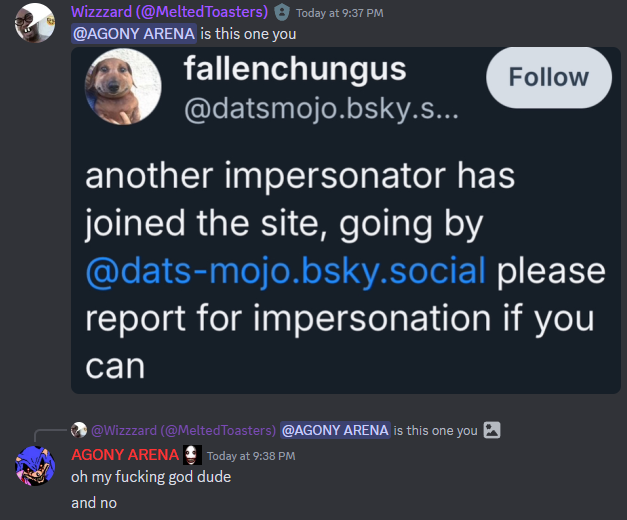
Task: Click the red AGONY ARENA username
Action: 125,455
